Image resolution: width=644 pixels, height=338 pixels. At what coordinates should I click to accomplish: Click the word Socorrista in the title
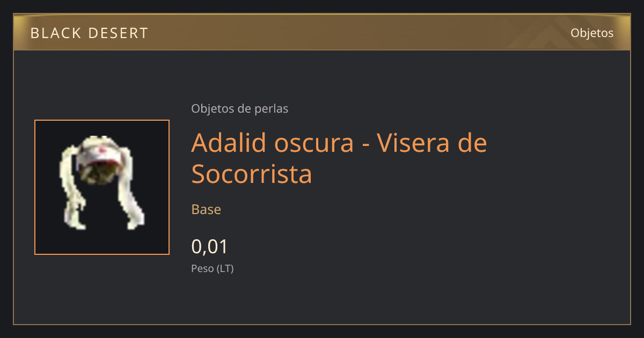[x=252, y=173]
